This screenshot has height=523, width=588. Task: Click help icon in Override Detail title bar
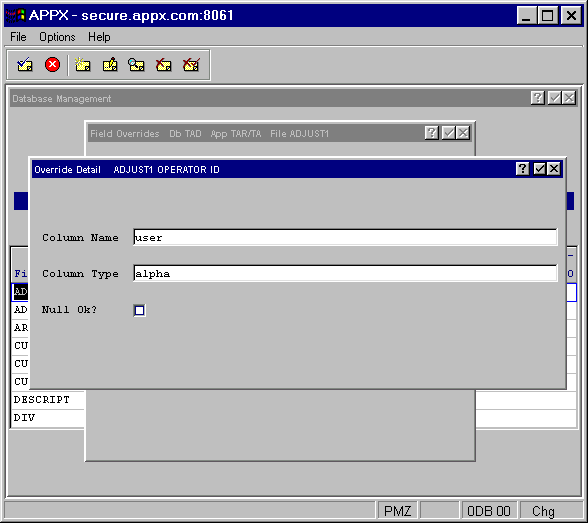pos(522,169)
